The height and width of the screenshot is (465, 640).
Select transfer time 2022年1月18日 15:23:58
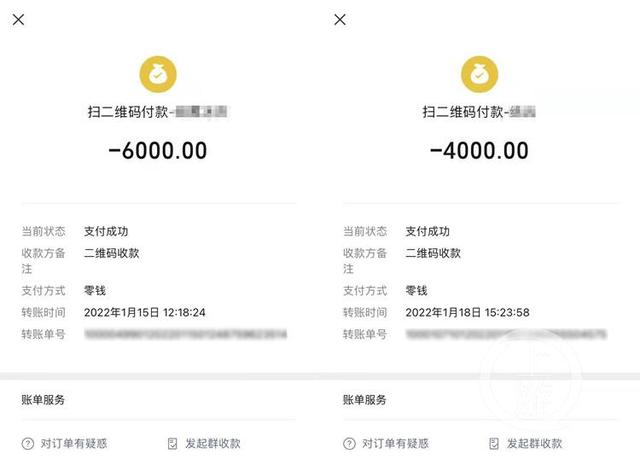467,312
